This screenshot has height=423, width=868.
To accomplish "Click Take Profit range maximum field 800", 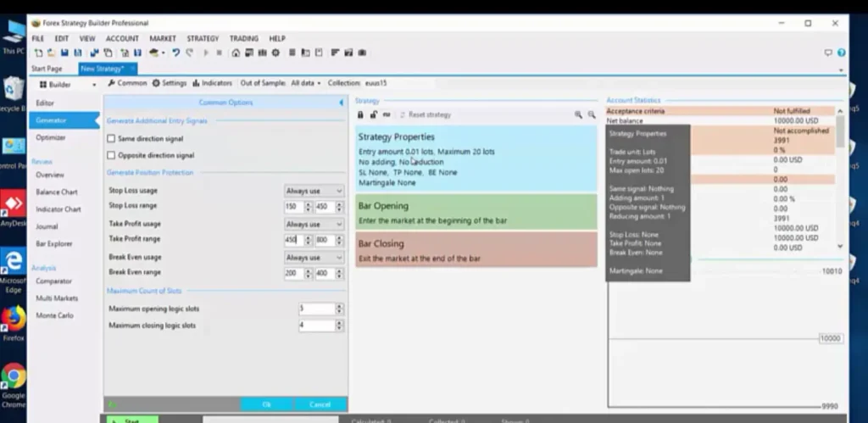I will [x=325, y=240].
